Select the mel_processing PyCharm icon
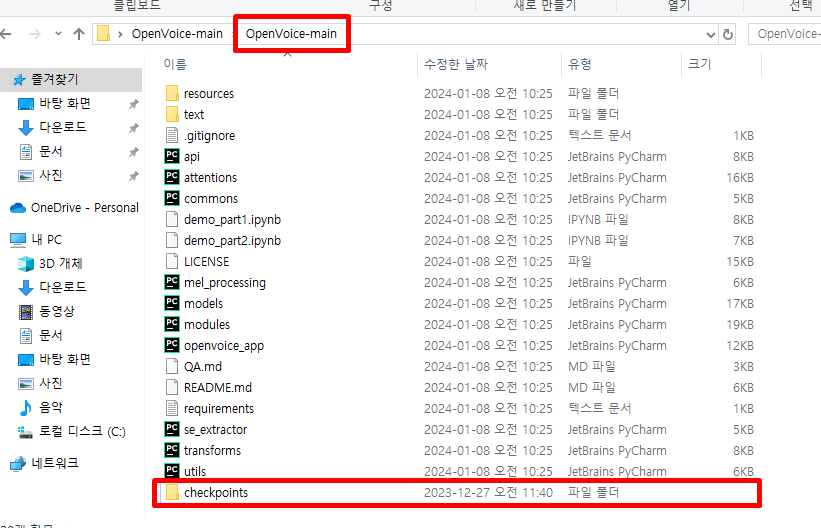 [172, 282]
